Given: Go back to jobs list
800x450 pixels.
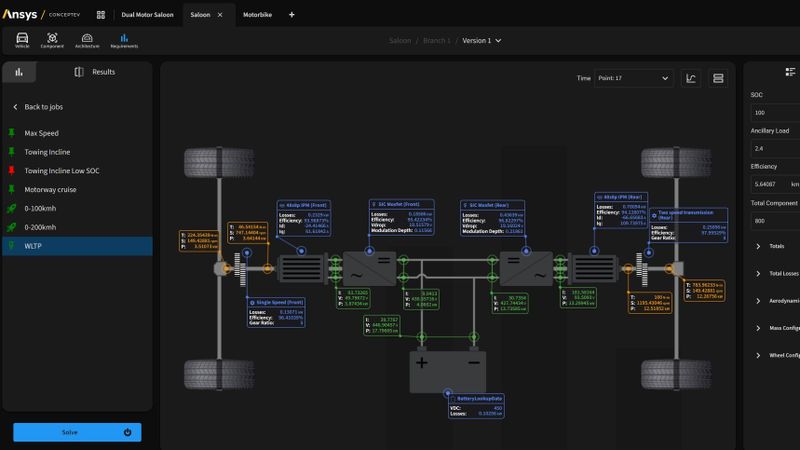Looking at the screenshot, I should click(39, 107).
